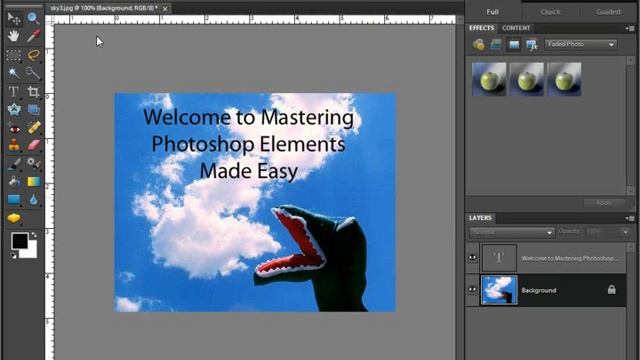The width and height of the screenshot is (640, 360).
Task: Select the Crop tool
Action: pos(33,91)
